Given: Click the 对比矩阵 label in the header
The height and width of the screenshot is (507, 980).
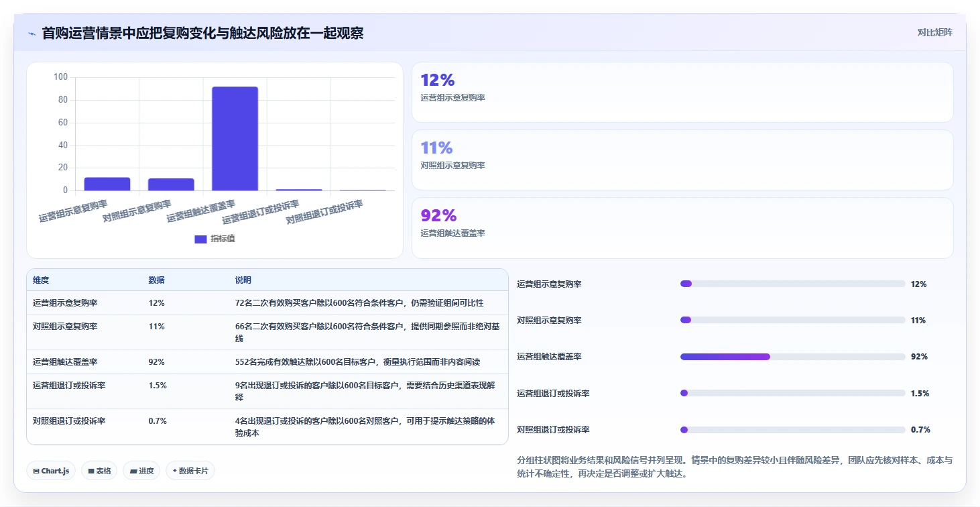Looking at the screenshot, I should pos(935,32).
